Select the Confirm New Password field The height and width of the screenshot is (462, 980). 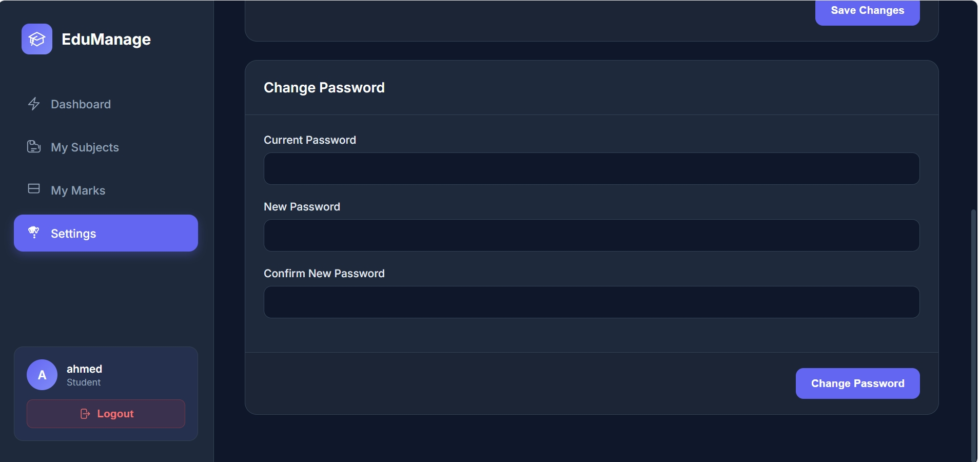591,302
